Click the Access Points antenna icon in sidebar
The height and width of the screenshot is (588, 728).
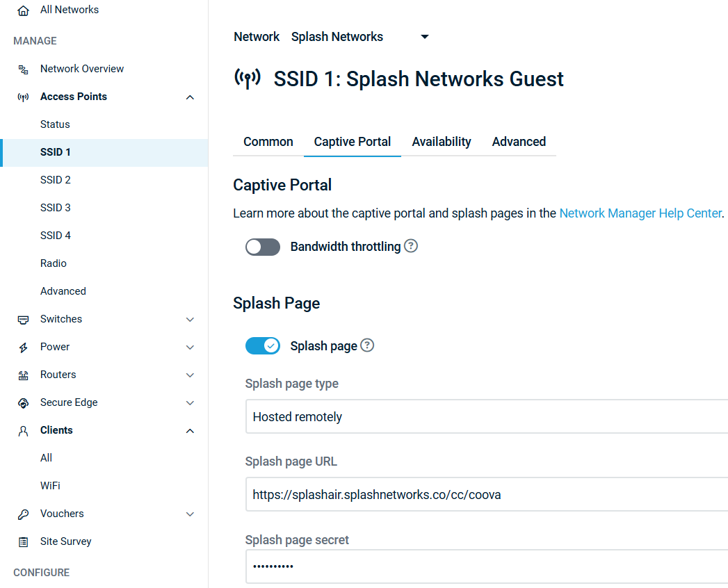[x=23, y=97]
